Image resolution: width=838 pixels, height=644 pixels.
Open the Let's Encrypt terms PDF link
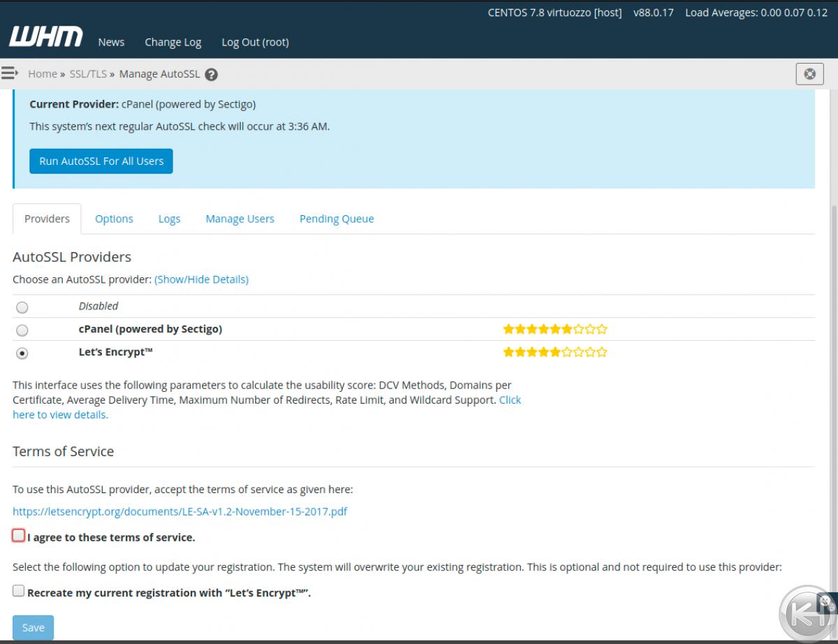click(x=179, y=511)
